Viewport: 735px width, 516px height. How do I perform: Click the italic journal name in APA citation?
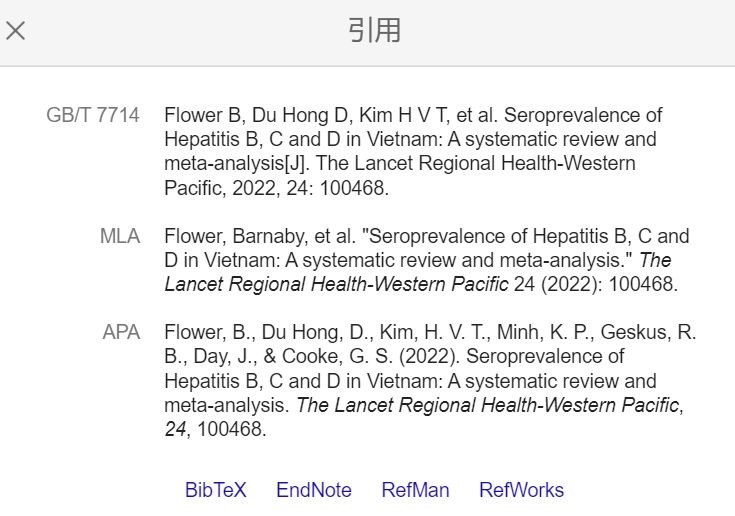click(488, 405)
